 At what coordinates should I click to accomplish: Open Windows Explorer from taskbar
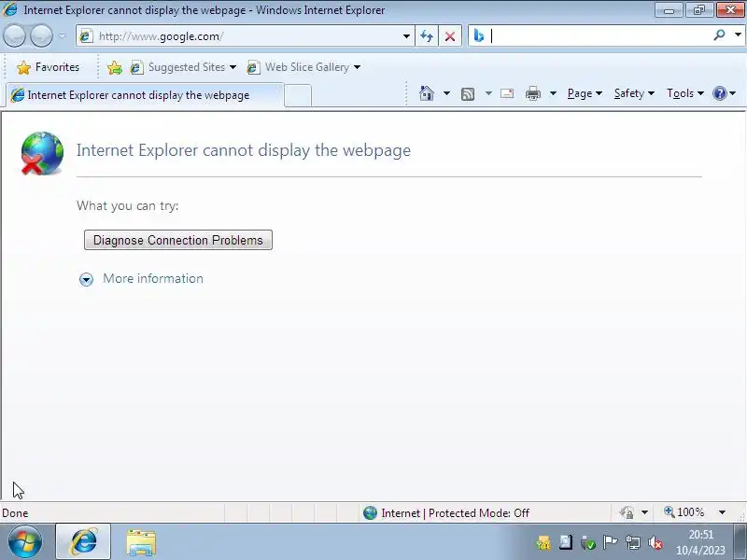[x=141, y=542]
